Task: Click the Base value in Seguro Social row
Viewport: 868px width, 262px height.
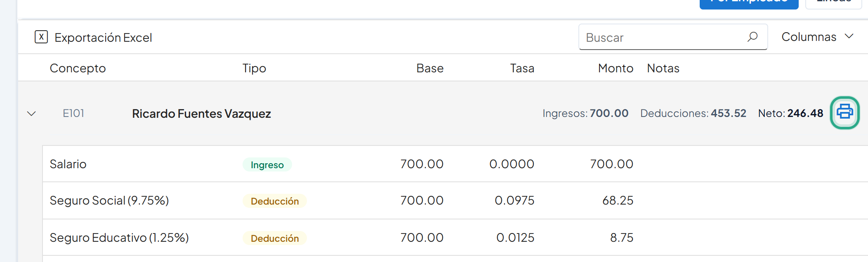Action: click(x=422, y=200)
